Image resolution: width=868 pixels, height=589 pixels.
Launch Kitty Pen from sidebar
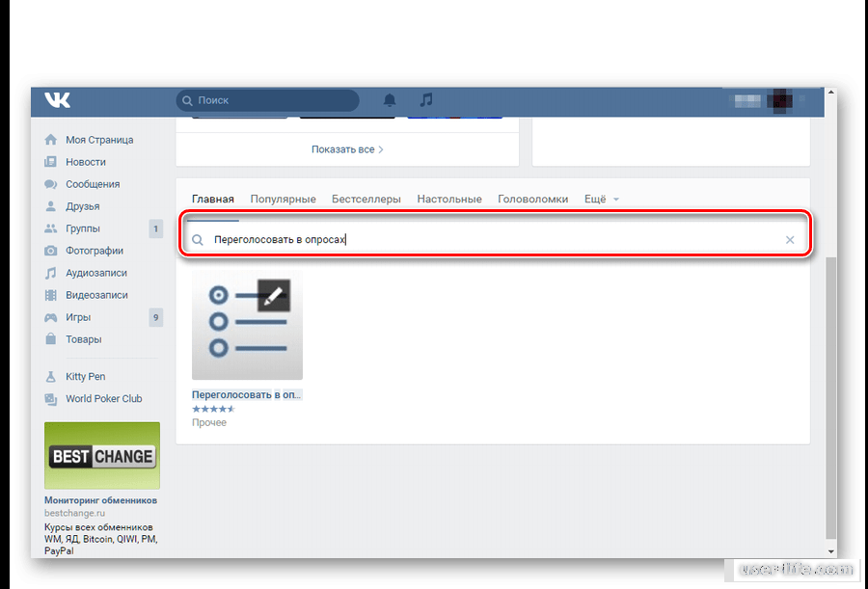click(x=85, y=376)
